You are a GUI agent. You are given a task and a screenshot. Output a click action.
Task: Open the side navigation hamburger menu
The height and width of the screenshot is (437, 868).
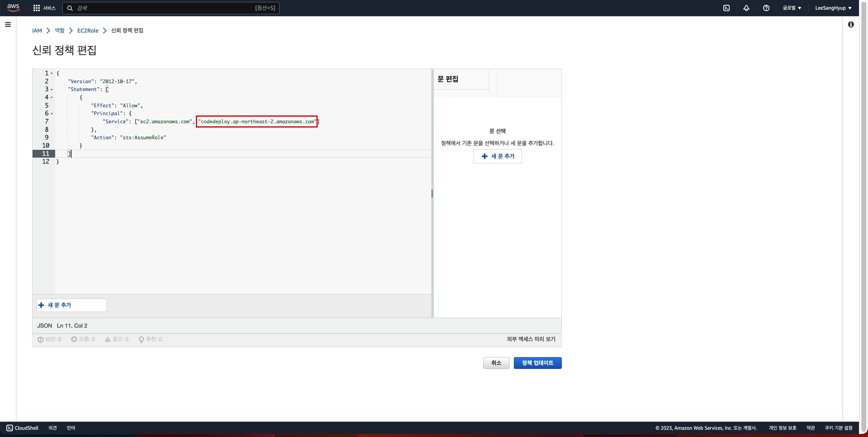(8, 24)
